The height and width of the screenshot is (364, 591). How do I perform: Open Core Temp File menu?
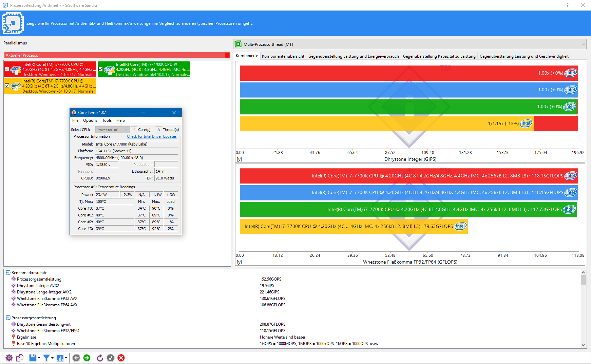(x=75, y=120)
